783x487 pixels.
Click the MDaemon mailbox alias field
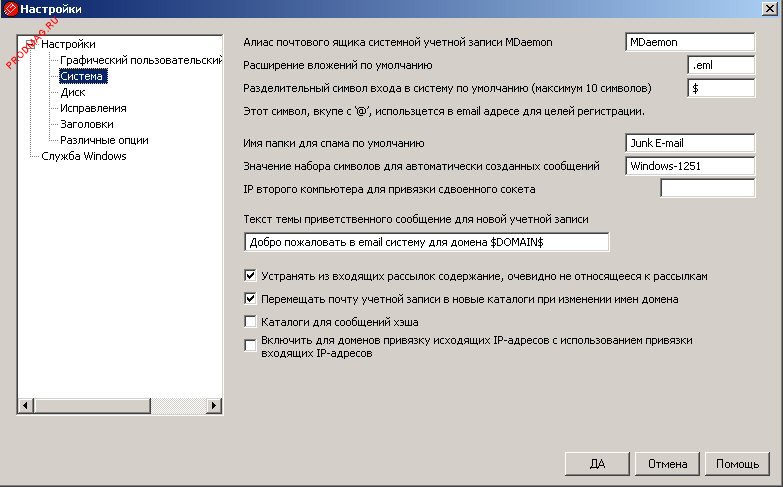point(688,43)
